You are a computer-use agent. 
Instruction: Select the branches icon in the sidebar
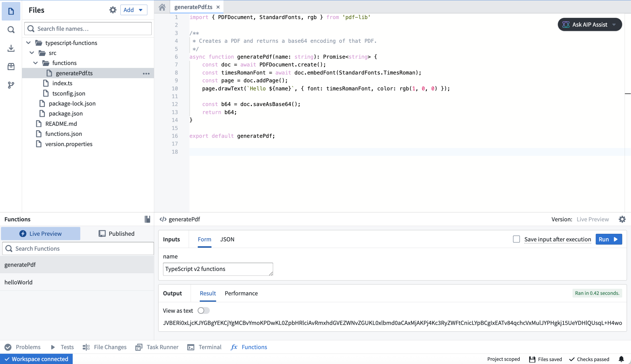click(x=11, y=86)
